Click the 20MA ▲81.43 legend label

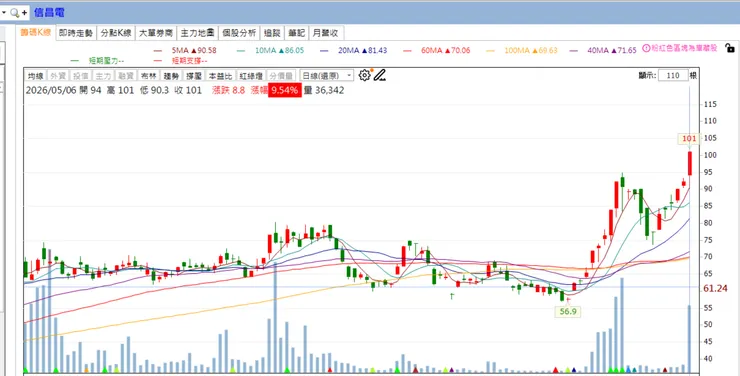[362, 50]
